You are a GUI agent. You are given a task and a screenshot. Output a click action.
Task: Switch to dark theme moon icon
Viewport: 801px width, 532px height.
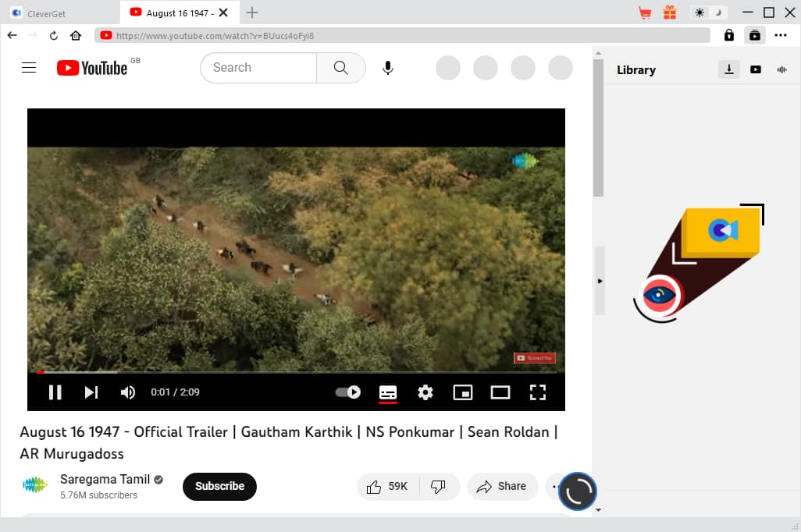tap(718, 12)
